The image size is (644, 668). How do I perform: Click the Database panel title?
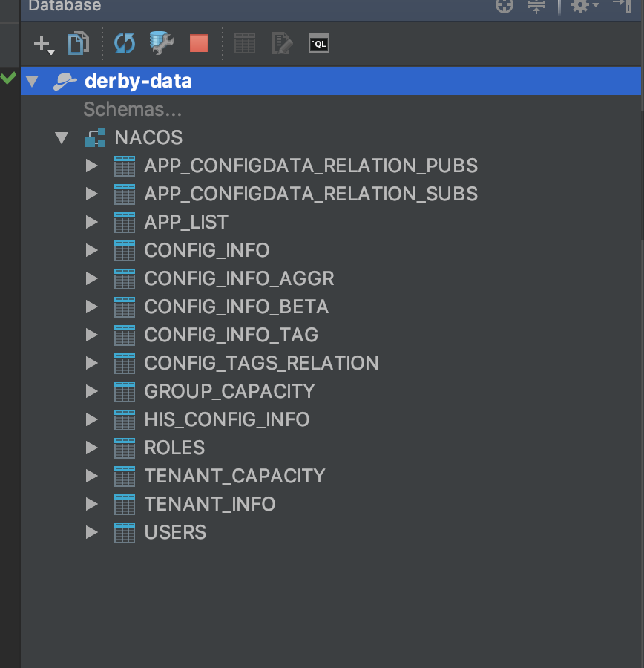[65, 5]
